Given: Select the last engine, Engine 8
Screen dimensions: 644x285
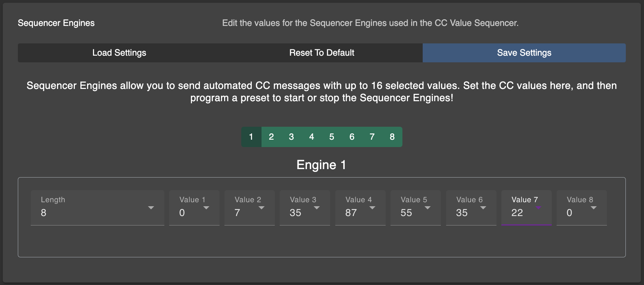Looking at the screenshot, I should point(392,137).
